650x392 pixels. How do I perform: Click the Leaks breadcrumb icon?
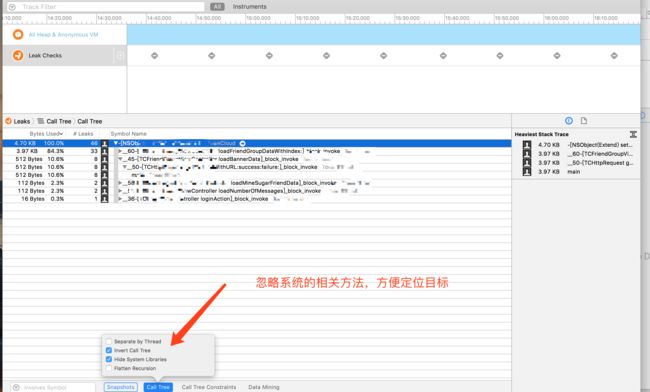8,121
